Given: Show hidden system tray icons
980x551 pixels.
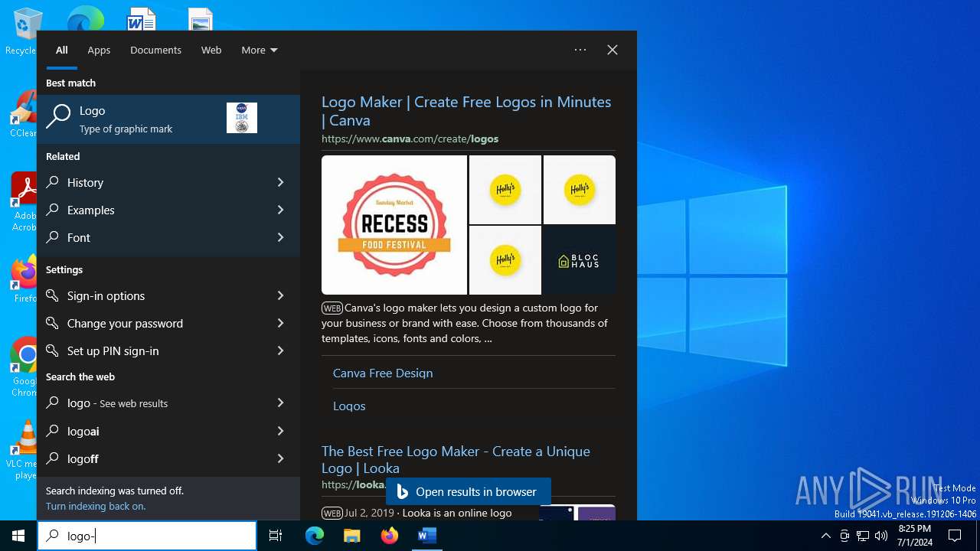Looking at the screenshot, I should point(825,536).
